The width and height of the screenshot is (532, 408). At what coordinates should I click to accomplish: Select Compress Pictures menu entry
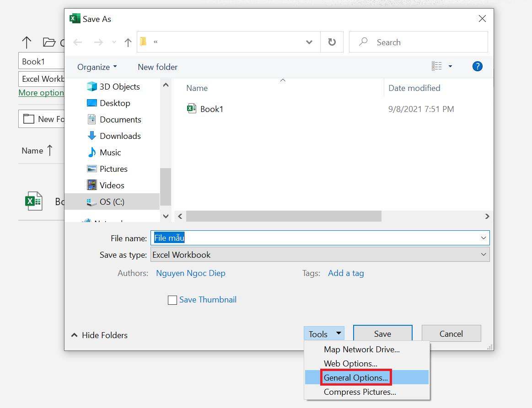[360, 392]
